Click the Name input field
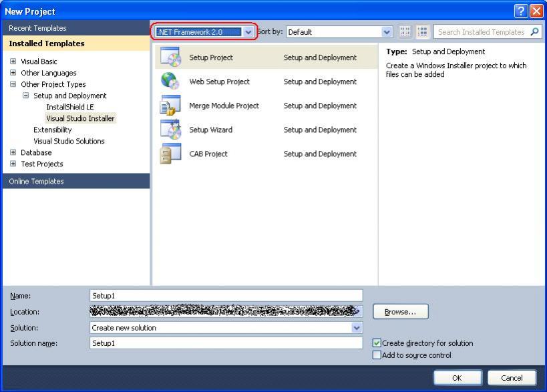 tap(226, 295)
